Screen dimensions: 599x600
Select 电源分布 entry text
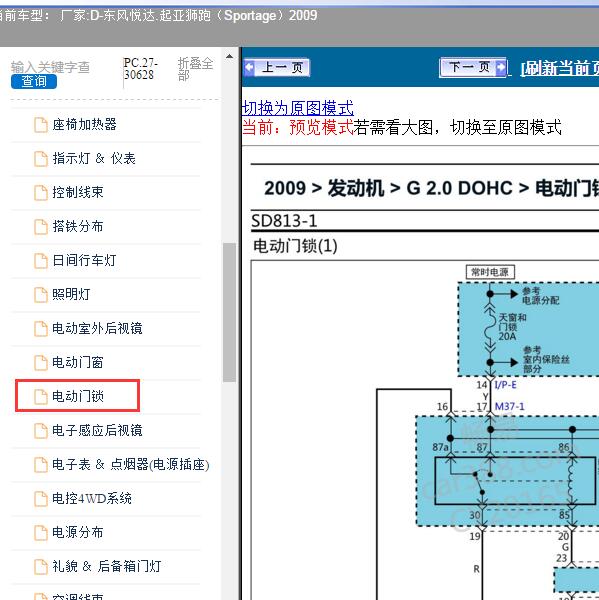(x=78, y=532)
